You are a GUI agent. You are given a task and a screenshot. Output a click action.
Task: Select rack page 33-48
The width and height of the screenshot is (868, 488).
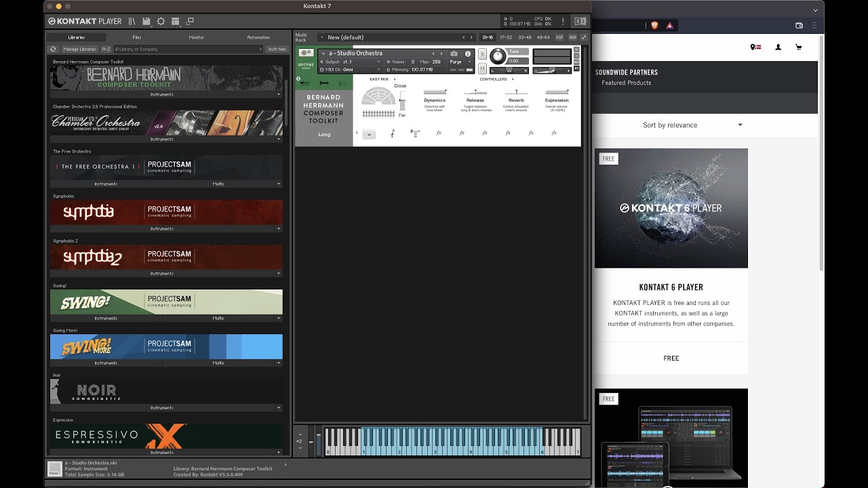tap(525, 37)
